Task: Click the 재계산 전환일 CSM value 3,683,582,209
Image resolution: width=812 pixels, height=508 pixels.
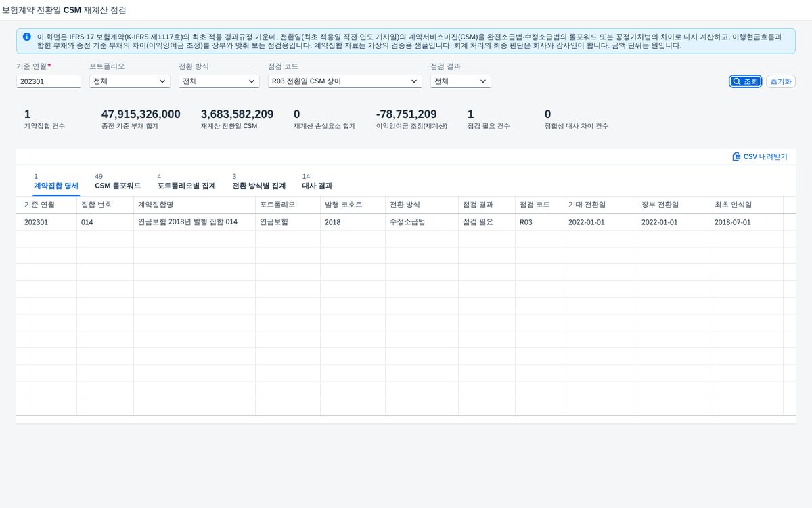Action: pyautogui.click(x=237, y=114)
